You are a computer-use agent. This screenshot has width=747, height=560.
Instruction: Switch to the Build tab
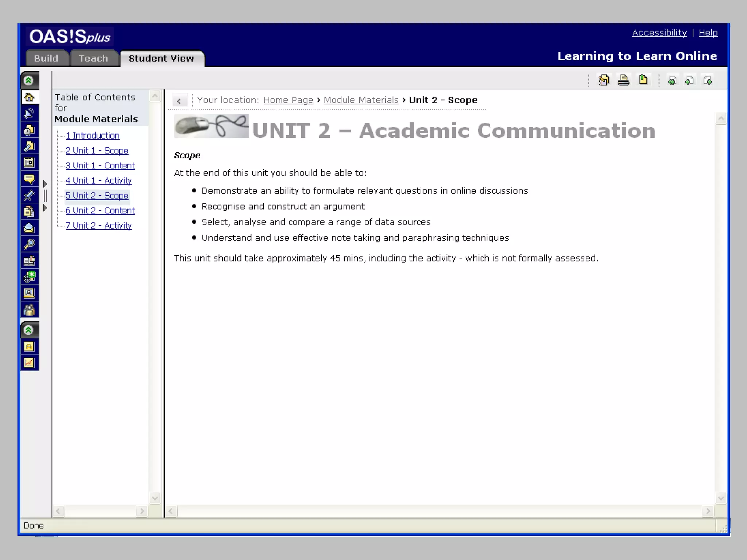click(46, 58)
